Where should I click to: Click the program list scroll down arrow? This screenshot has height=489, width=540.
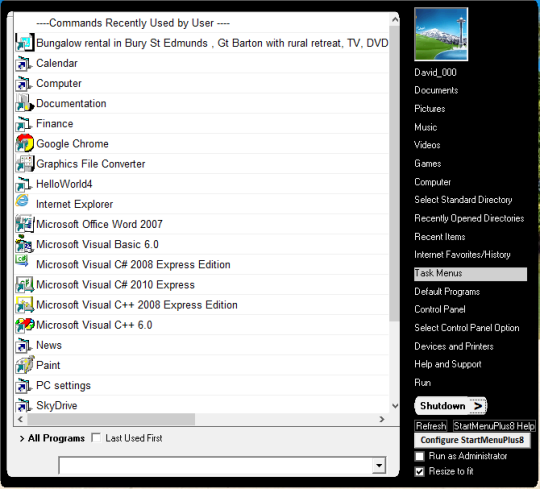pos(395,406)
